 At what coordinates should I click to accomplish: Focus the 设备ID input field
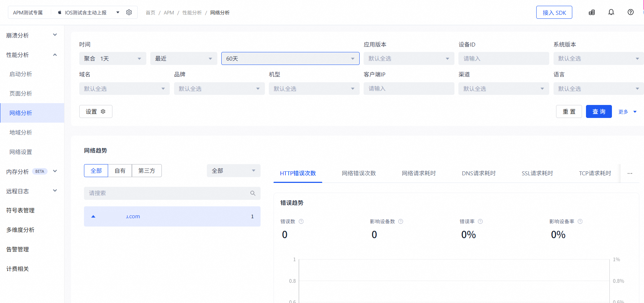[x=504, y=58]
